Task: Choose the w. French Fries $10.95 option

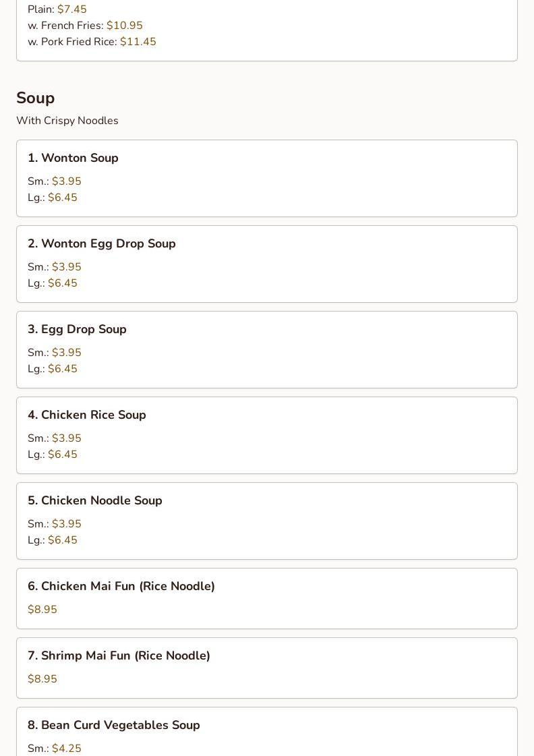Action: 85,26
